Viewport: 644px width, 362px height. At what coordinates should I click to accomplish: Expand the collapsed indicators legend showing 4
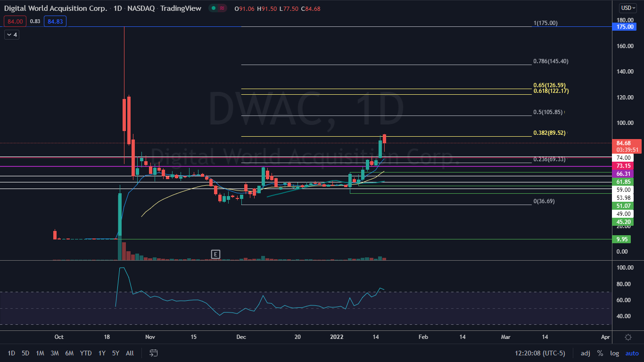pyautogui.click(x=12, y=34)
